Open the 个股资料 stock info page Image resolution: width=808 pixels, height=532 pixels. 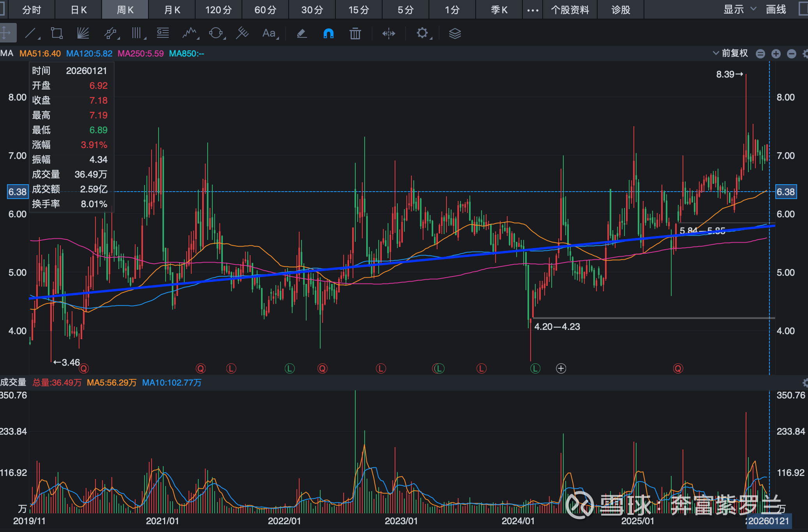pyautogui.click(x=570, y=10)
